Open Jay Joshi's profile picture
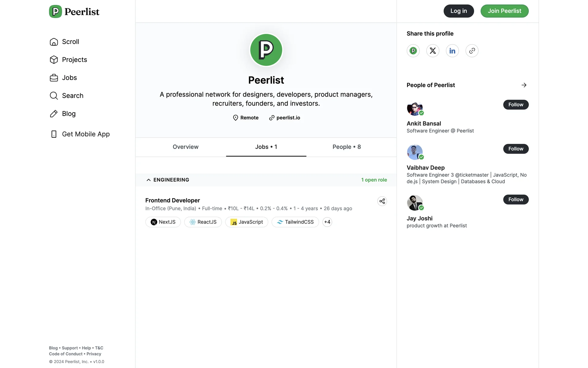 415,203
